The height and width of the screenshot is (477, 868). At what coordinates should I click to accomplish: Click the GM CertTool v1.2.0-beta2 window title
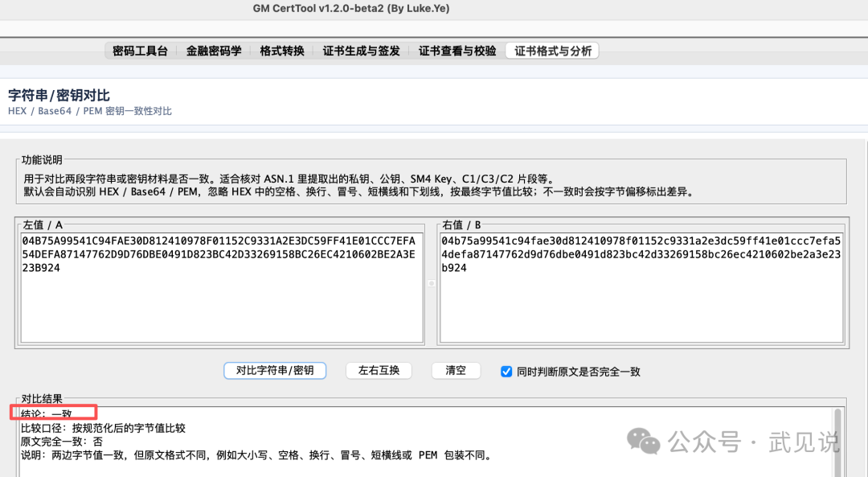[x=351, y=8]
